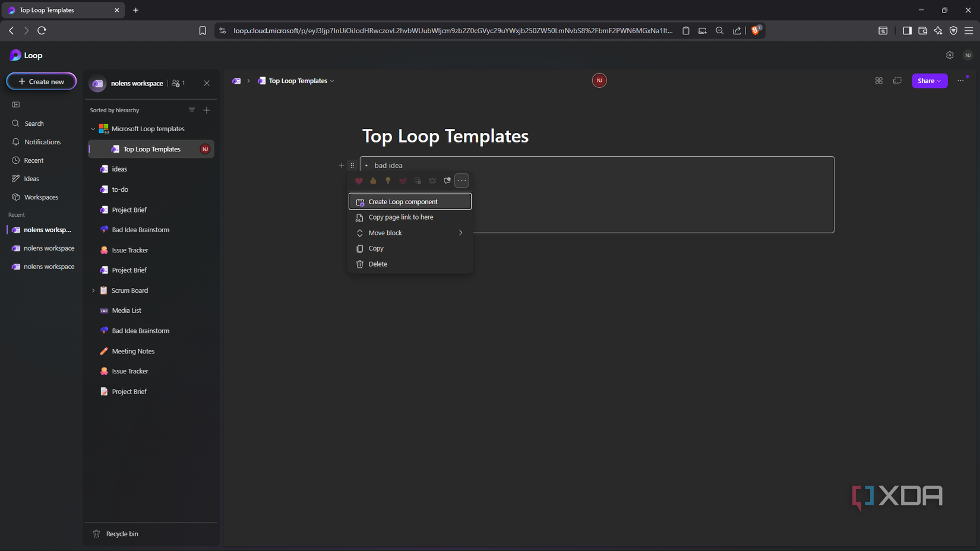
Task: Select Create Loop component from the menu
Action: tap(403, 201)
